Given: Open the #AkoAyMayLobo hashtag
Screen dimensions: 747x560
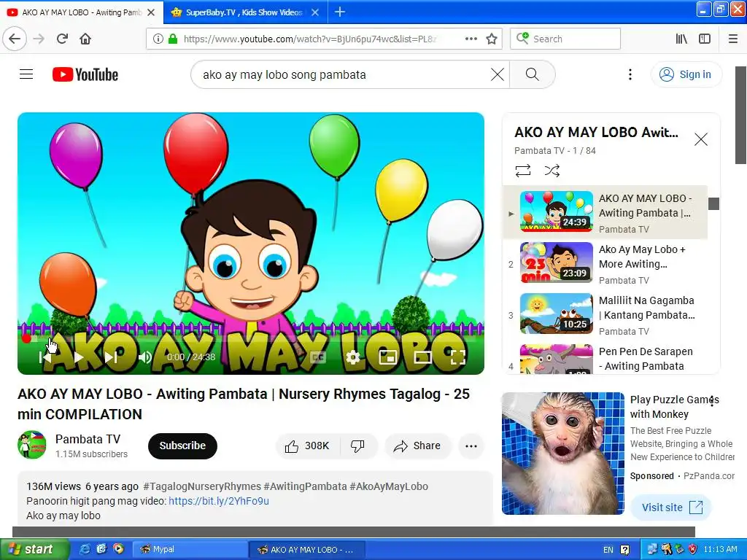Looking at the screenshot, I should tap(389, 486).
